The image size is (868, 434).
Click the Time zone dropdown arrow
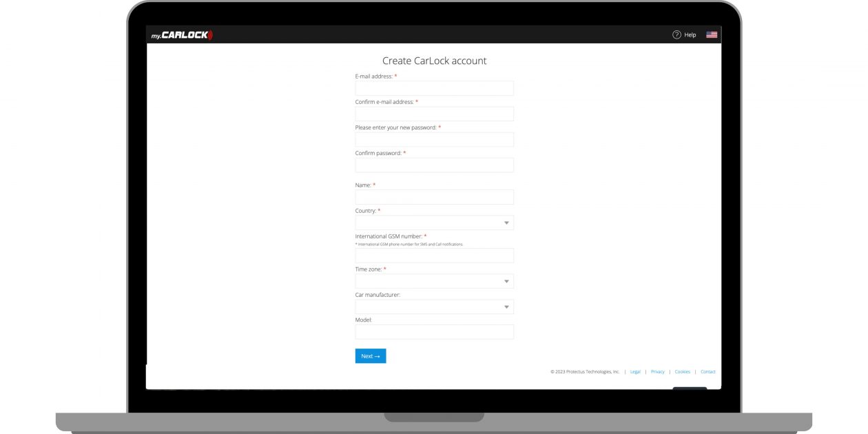506,282
